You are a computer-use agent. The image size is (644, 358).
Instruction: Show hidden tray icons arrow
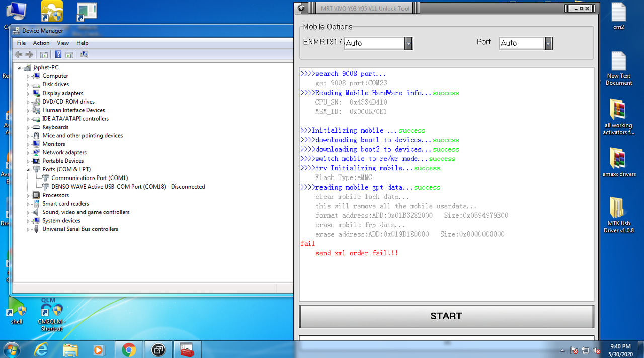562,350
